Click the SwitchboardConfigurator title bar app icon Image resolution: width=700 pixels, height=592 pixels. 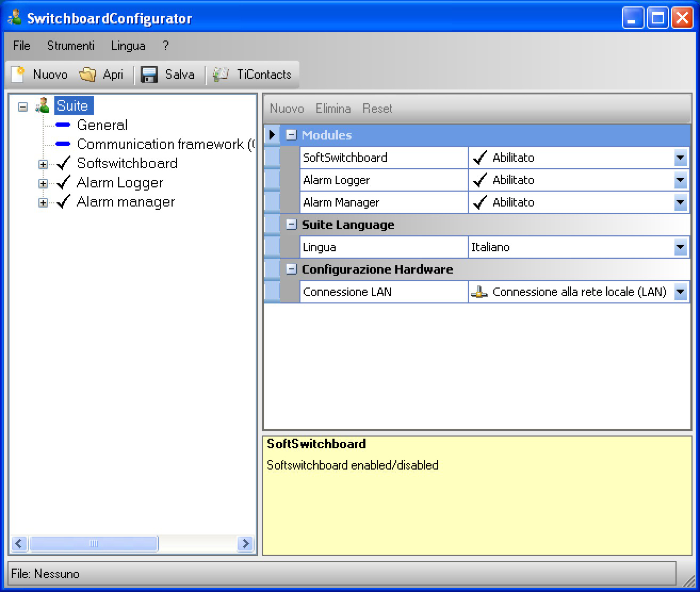(x=14, y=18)
